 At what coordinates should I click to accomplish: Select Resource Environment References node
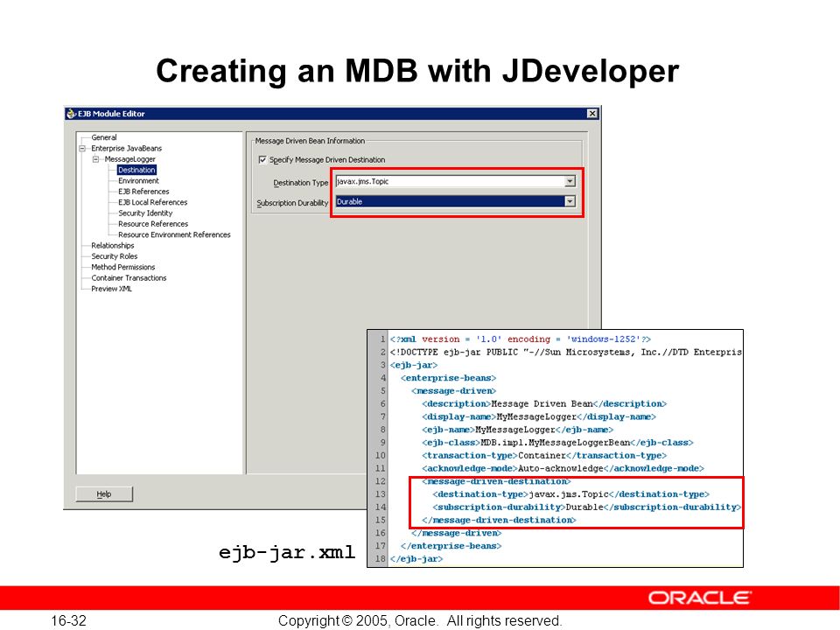coord(174,234)
